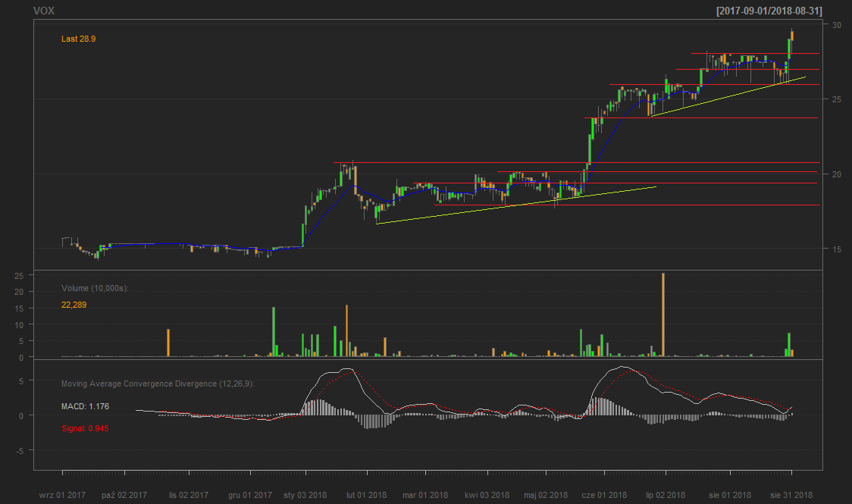This screenshot has height=504, width=852.
Task: Click the 'wrz 01 2017' date axis label
Action: (62, 495)
